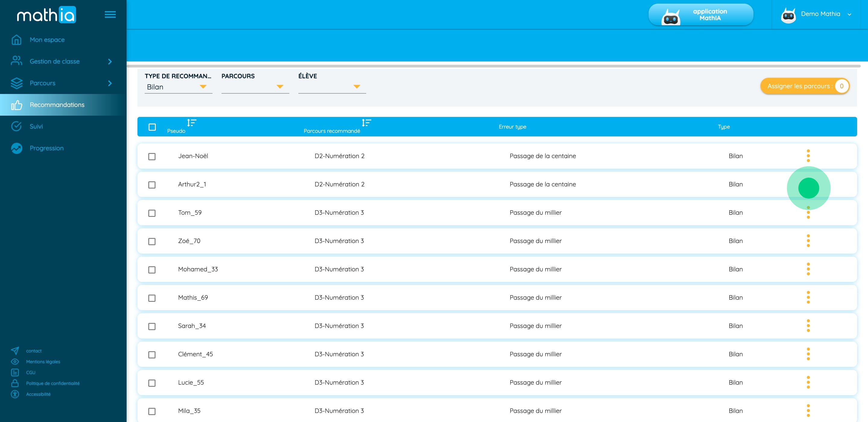
Task: Click the mathia logo
Action: point(46,15)
